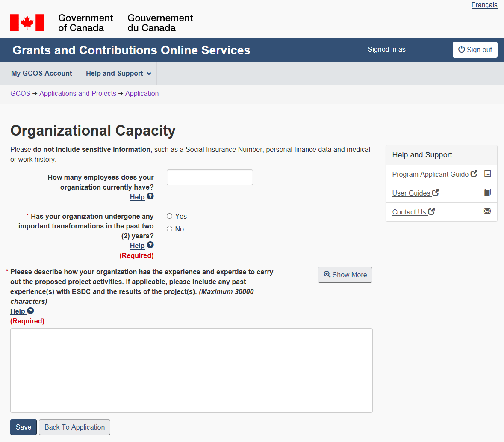Go to Applications and Projects breadcrumb
Image resolution: width=504 pixels, height=442 pixels.
point(78,93)
